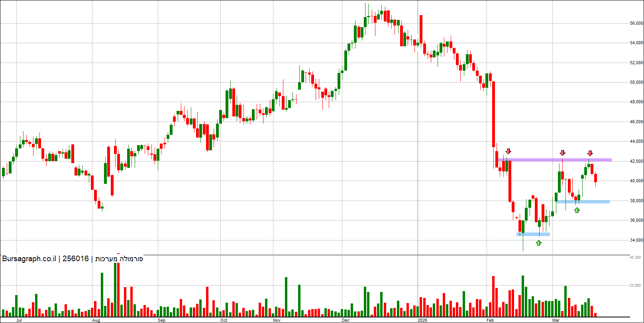Click the green buy arrow below 38,000 support
Screen dimensions: 644x323
coord(577,210)
